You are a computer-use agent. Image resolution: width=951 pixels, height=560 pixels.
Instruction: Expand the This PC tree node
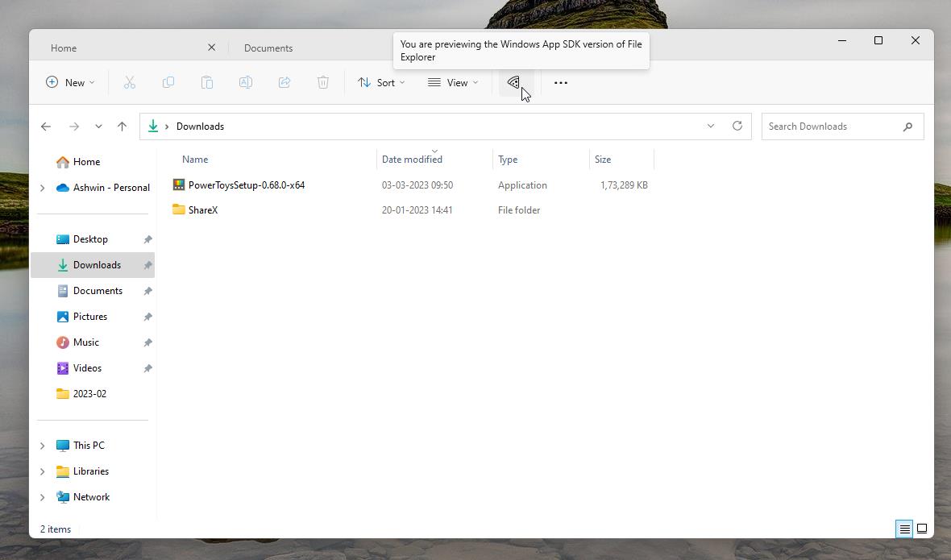(x=43, y=446)
